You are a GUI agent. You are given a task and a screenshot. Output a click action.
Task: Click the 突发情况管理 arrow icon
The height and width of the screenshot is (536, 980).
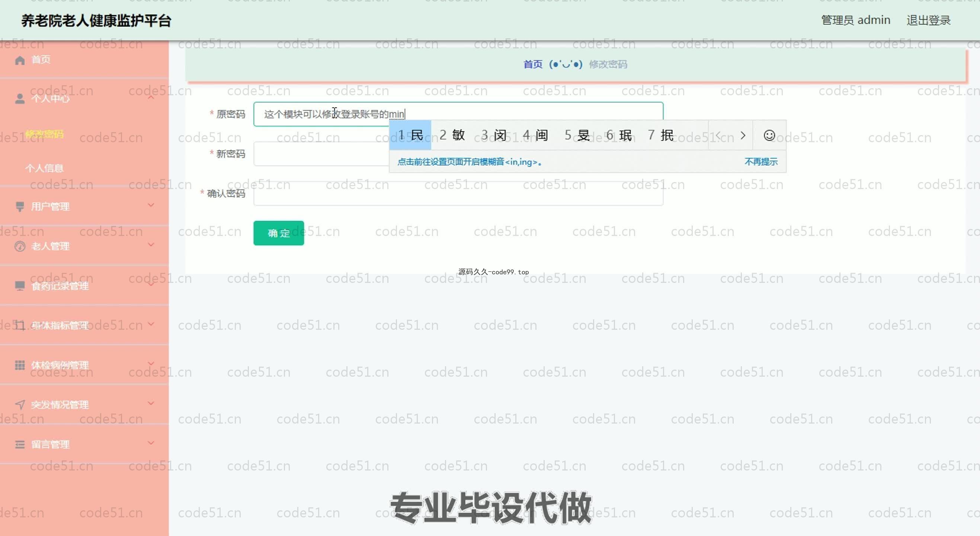[x=20, y=405]
